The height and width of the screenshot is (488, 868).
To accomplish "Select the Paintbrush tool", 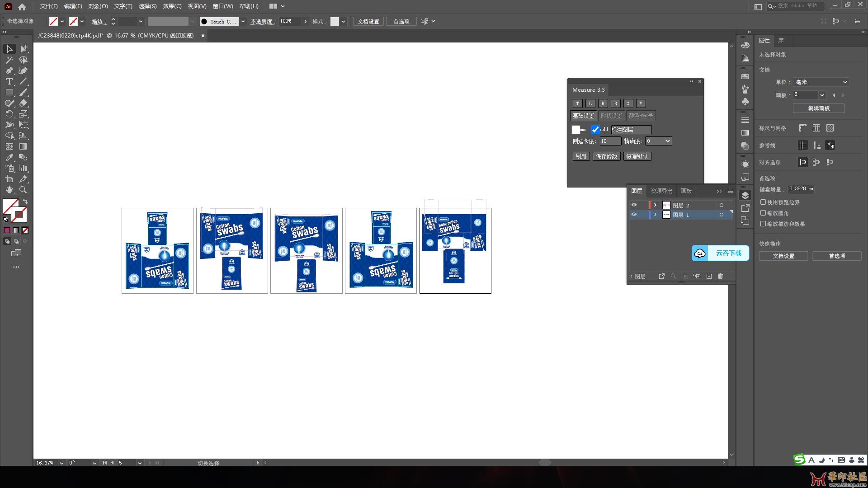I will tap(24, 92).
